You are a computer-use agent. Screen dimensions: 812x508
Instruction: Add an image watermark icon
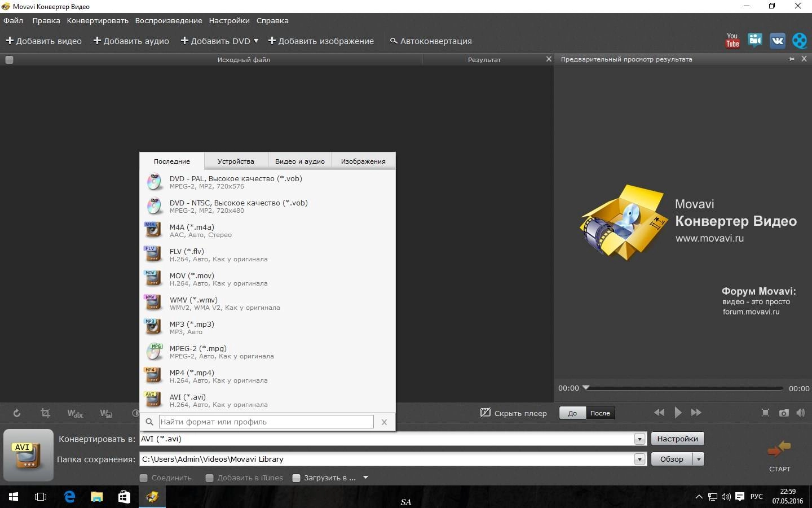pos(106,413)
